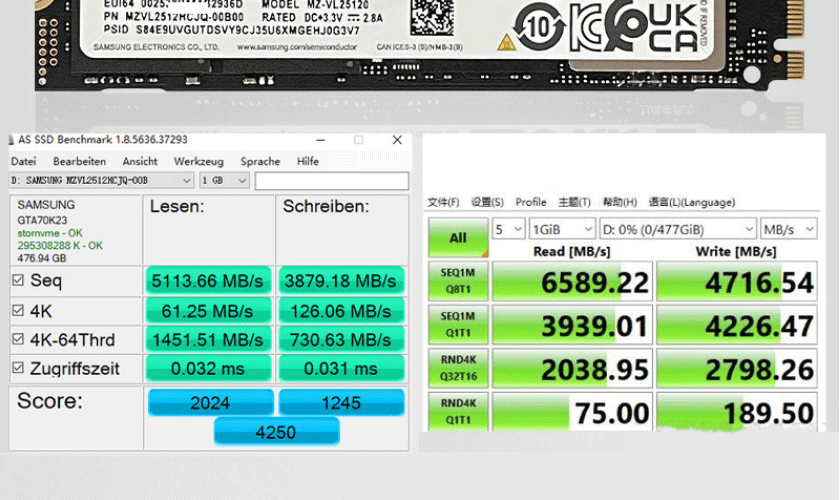Click the RND4K Q1T1 write result 189.50

pos(737,412)
